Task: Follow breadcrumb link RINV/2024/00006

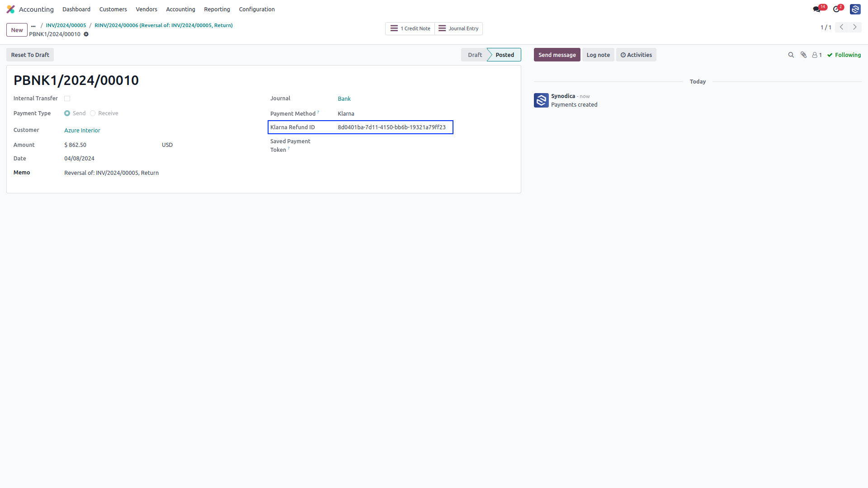Action: [x=164, y=25]
